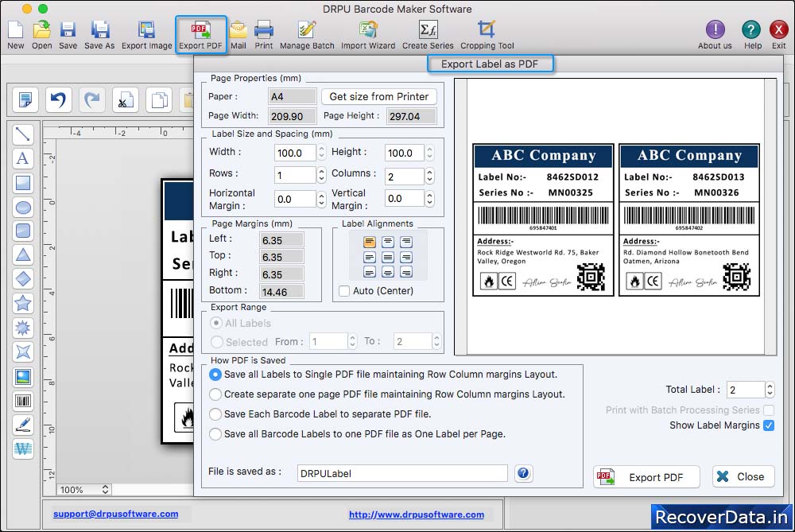Click the Columns stepper arrows
This screenshot has width=795, height=532.
429,176
